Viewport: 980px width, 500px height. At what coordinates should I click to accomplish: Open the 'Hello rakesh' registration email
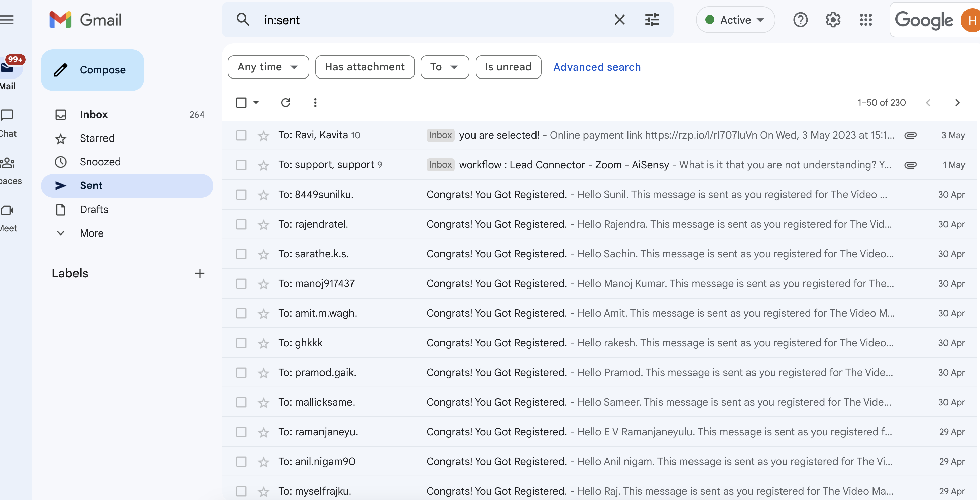(600, 343)
